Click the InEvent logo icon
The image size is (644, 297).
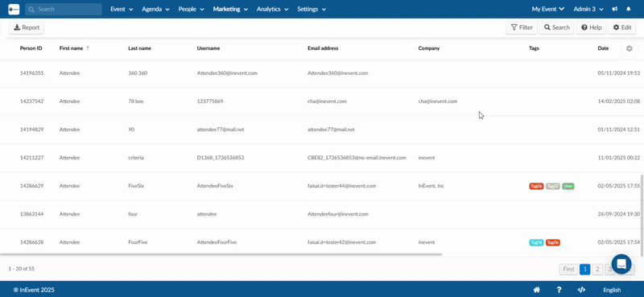[14, 9]
